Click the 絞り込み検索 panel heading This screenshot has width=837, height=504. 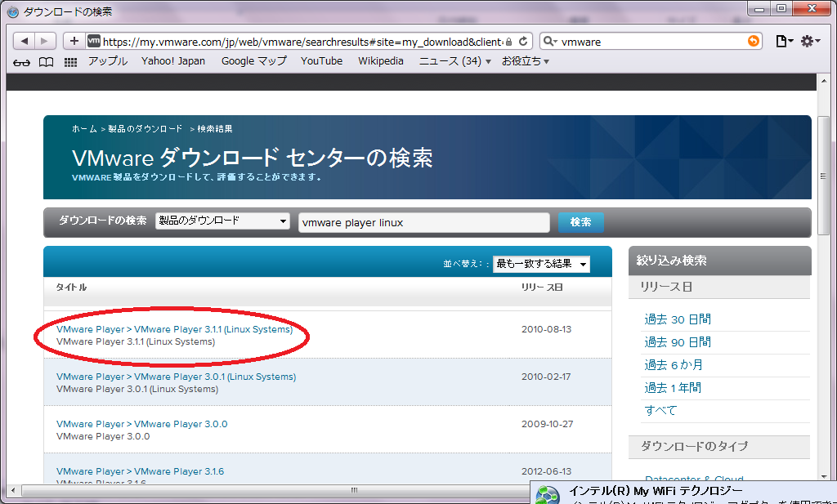(672, 261)
